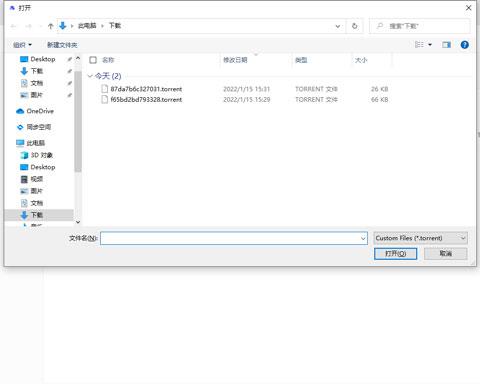Open the view options dropdown arrow
The image size is (480, 384).
tap(430, 45)
